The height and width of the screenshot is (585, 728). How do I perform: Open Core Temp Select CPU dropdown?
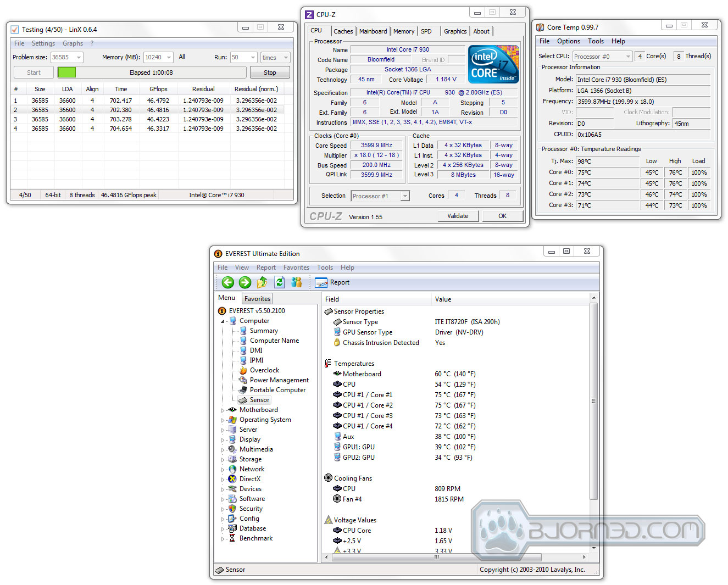[x=628, y=57]
